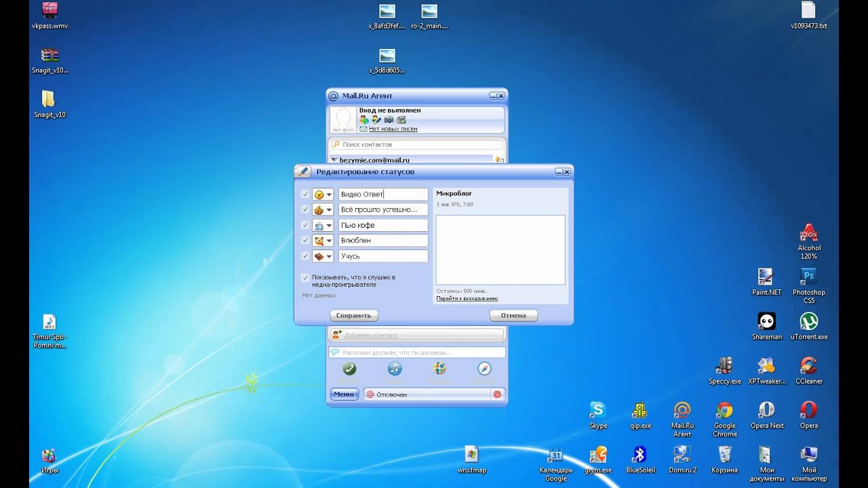This screenshot has width=868, height=488.
Task: Toggle the Учусь status checkbox
Action: [x=305, y=256]
